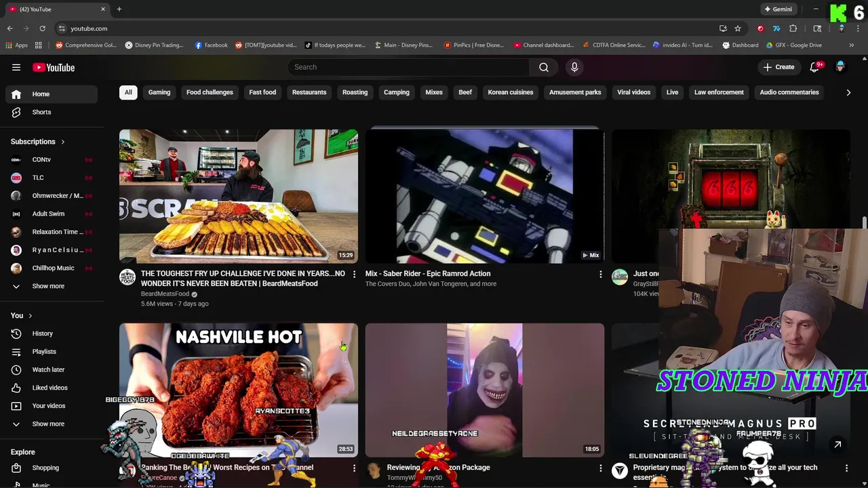Select the Audio commentaries chip
Viewport: 868px width, 488px height.
coord(789,92)
